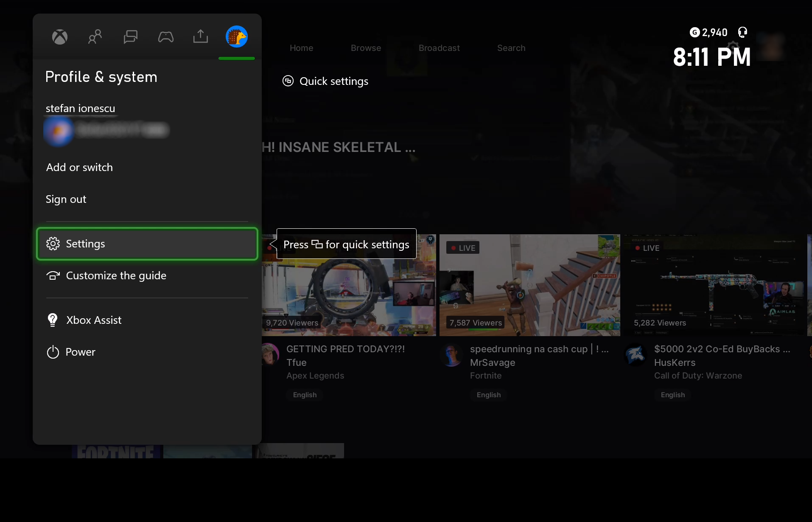Viewport: 812px width, 522px height.
Task: Click the Apex Legends game label
Action: point(315,376)
